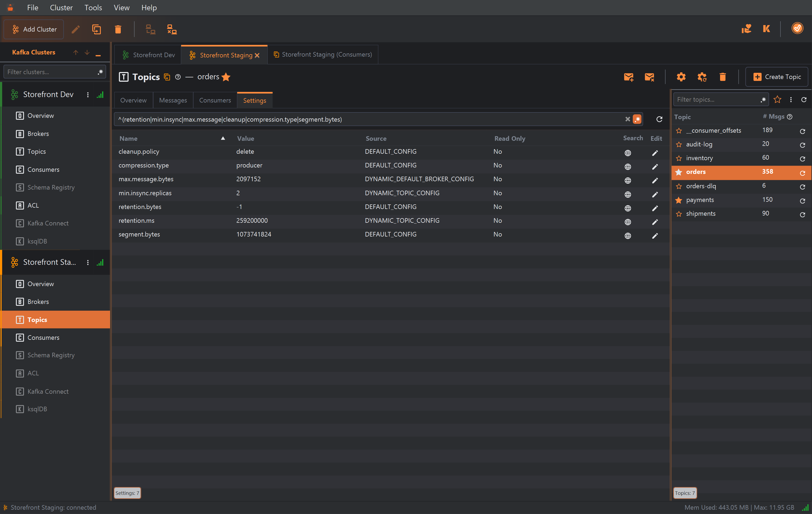The width and height of the screenshot is (812, 514).
Task: Open Storefront Staging cluster three-dot menu
Action: coord(88,263)
